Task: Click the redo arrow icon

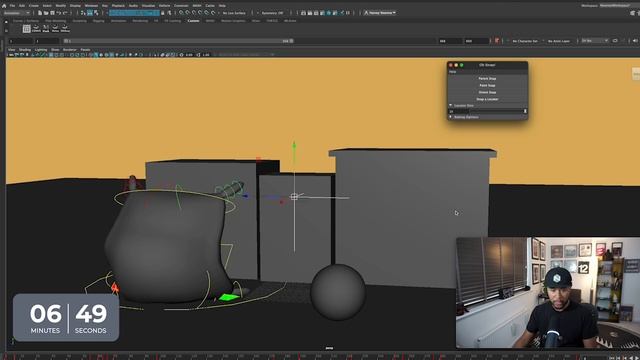Action: 65,13
